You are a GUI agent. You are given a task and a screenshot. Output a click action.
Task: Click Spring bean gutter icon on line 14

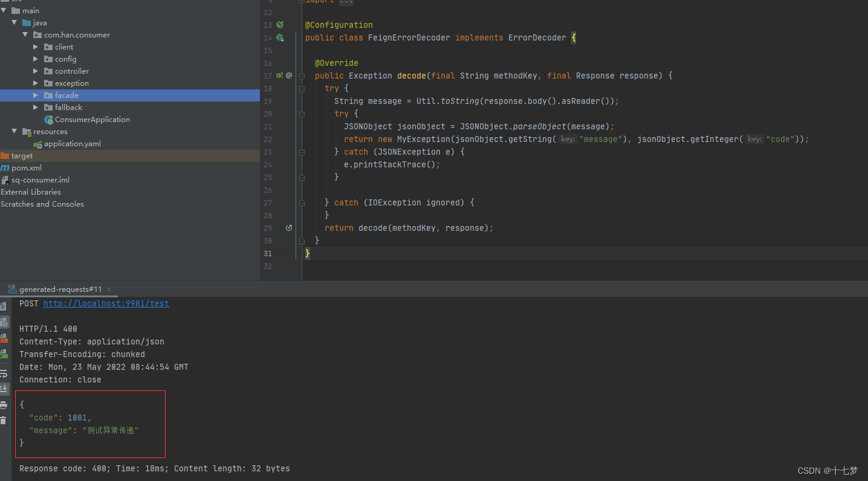(280, 37)
